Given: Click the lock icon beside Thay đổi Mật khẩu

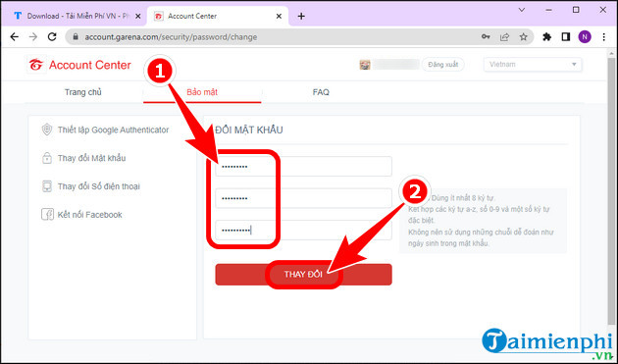Looking at the screenshot, I should point(47,158).
